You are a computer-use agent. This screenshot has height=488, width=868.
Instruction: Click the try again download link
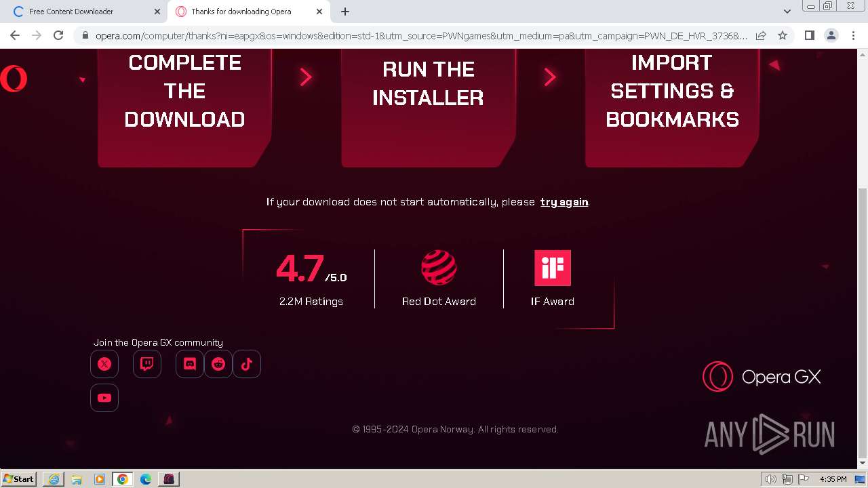point(564,202)
